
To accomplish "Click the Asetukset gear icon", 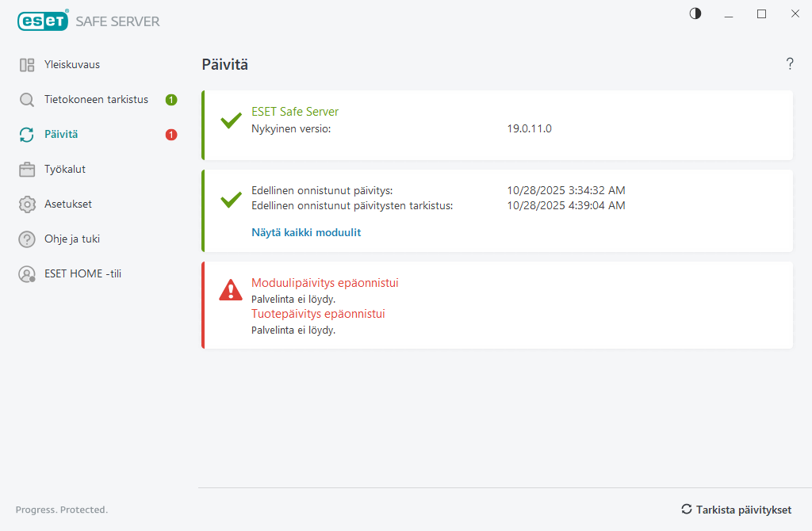I will [27, 204].
